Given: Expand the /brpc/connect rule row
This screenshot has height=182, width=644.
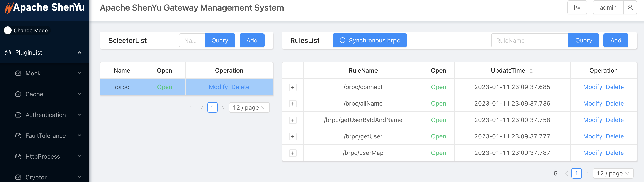Looking at the screenshot, I should [292, 87].
